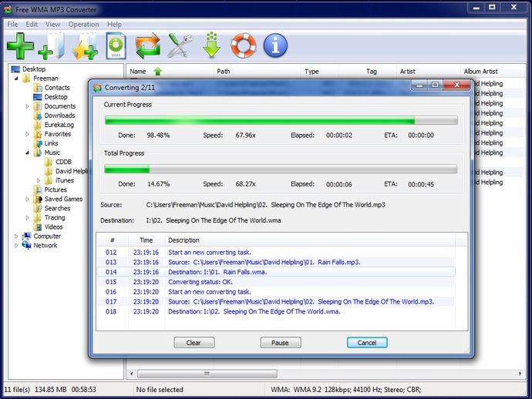Select the Videos folder
The width and height of the screenshot is (532, 399).
tap(54, 226)
